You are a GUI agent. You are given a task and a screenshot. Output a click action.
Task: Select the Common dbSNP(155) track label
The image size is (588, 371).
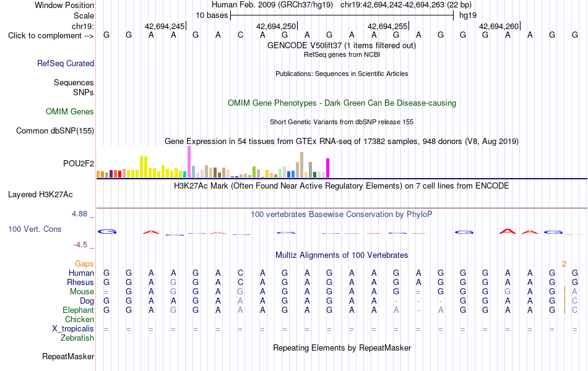55,131
